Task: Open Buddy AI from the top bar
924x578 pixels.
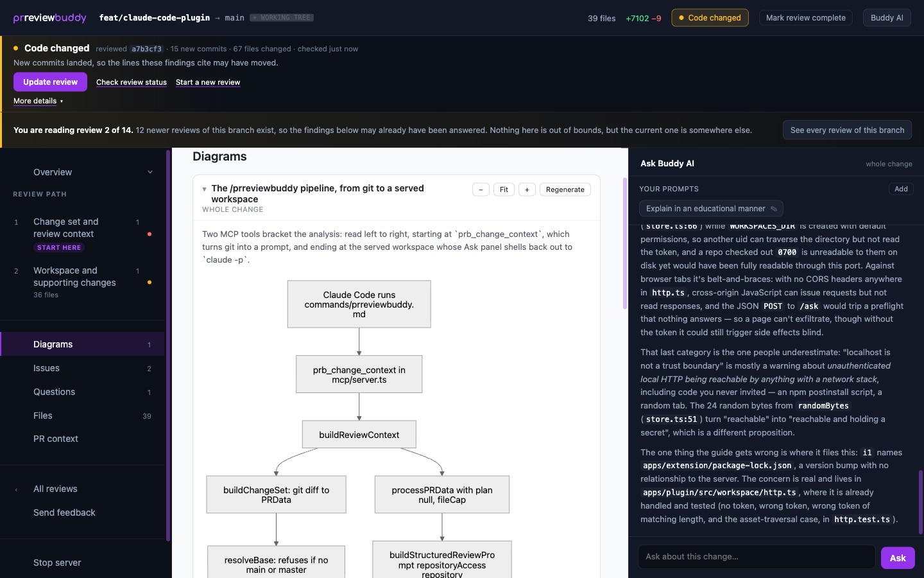Action: coord(887,17)
